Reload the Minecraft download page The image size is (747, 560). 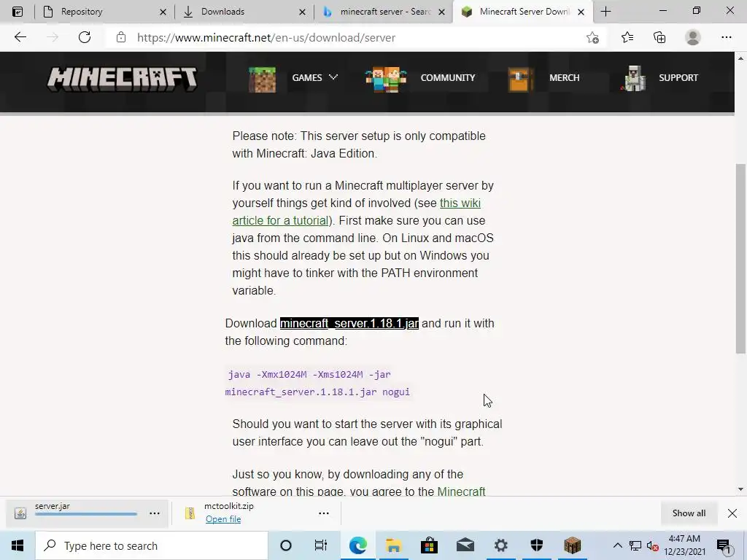85,37
